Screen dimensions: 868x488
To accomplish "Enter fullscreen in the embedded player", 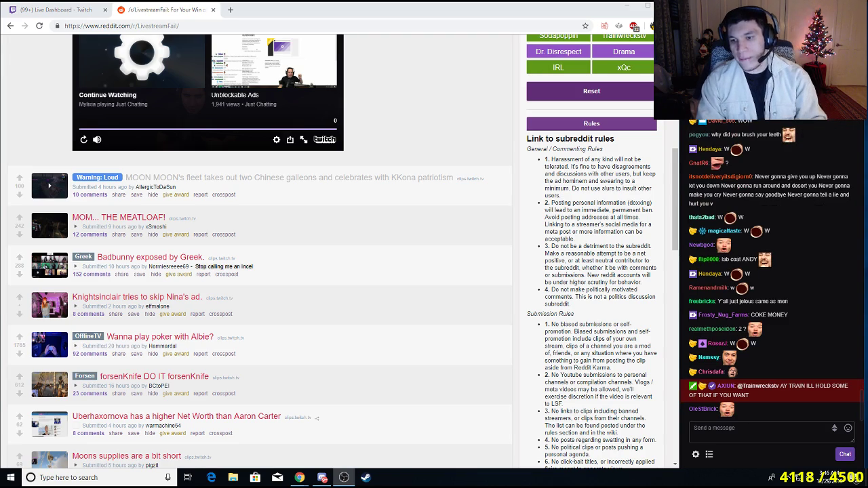I will (304, 140).
